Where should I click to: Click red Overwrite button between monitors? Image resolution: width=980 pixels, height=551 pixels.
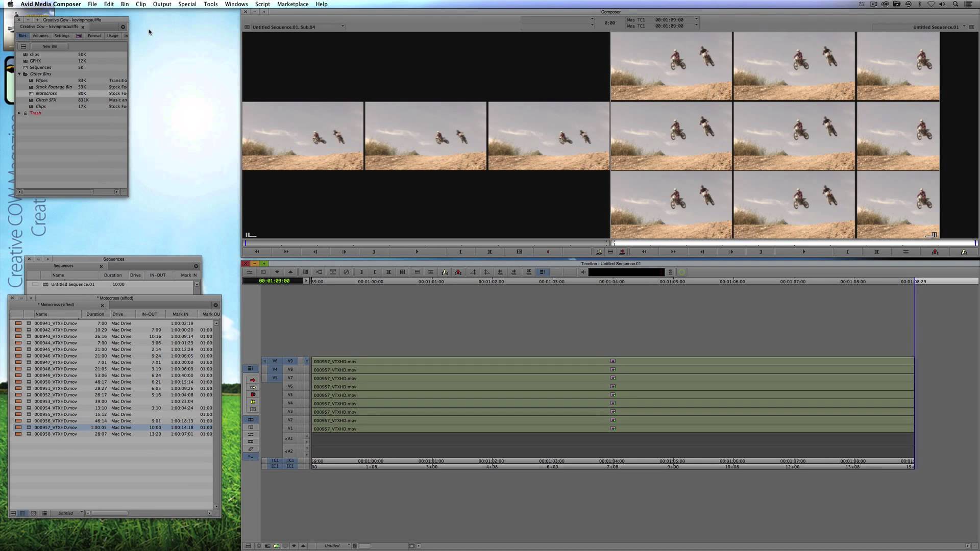(x=622, y=252)
